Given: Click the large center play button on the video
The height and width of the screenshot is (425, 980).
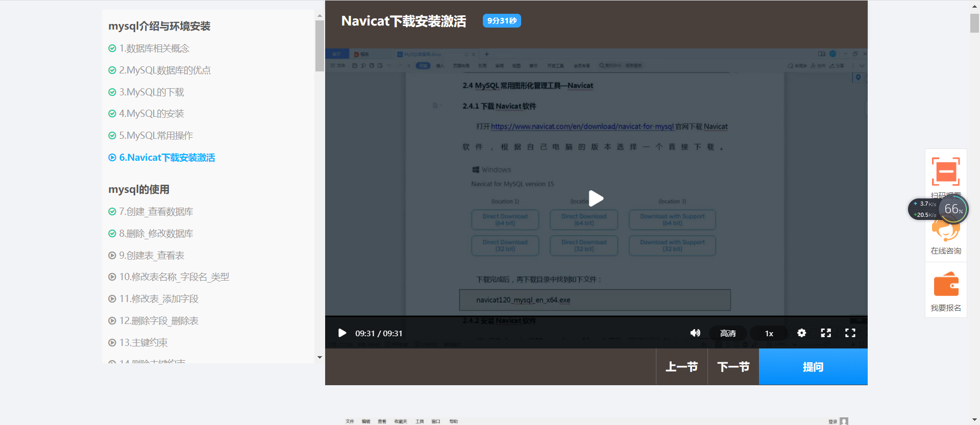Looking at the screenshot, I should [596, 198].
